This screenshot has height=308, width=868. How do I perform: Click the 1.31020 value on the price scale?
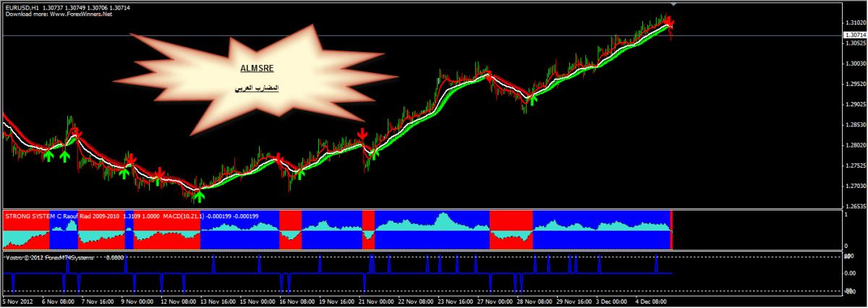(855, 23)
